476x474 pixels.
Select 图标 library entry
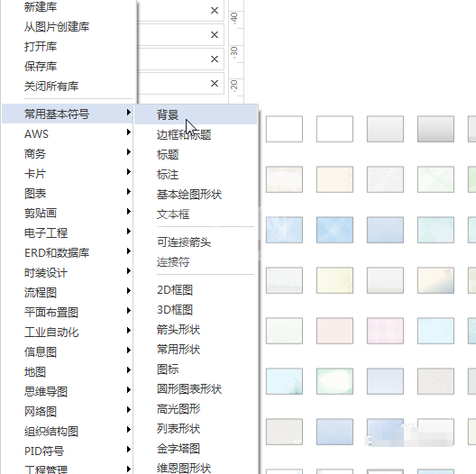[197, 369]
